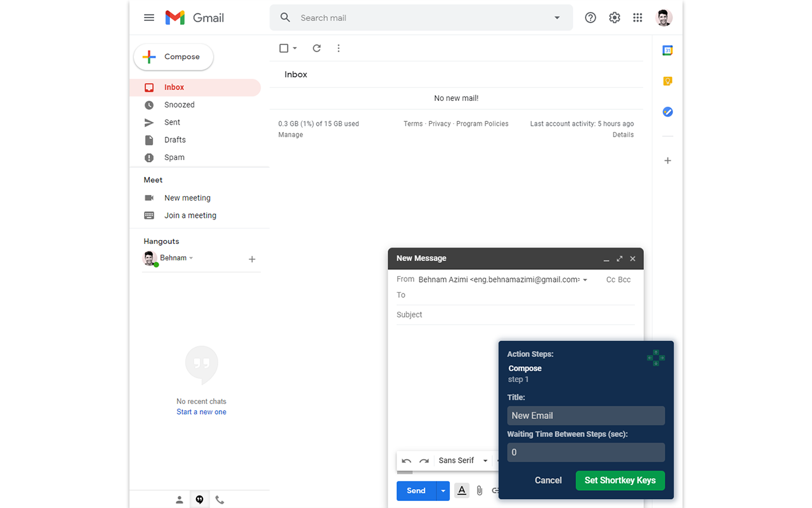Click the Manage storage link
The height and width of the screenshot is (508, 812).
(291, 135)
